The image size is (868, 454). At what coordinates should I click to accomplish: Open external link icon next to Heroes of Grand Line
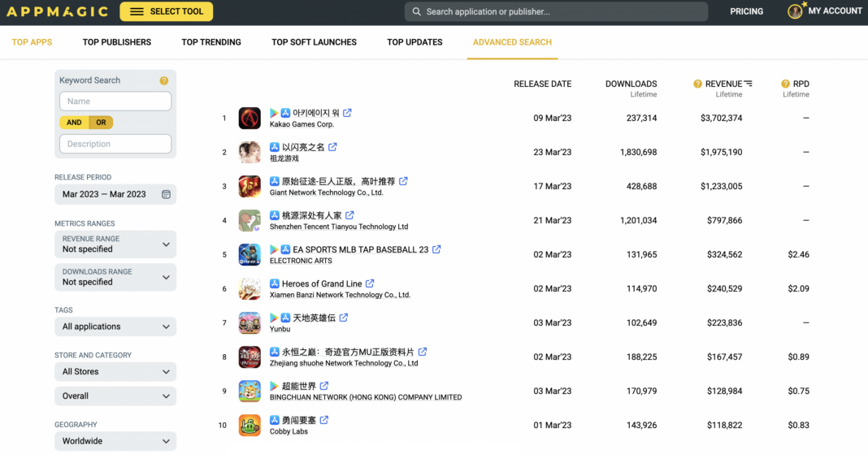(370, 283)
